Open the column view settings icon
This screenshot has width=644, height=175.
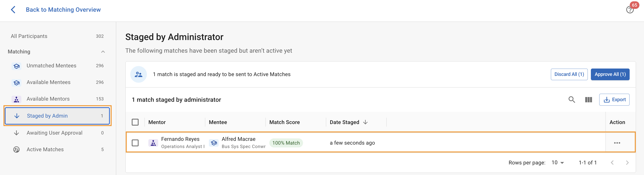click(588, 100)
